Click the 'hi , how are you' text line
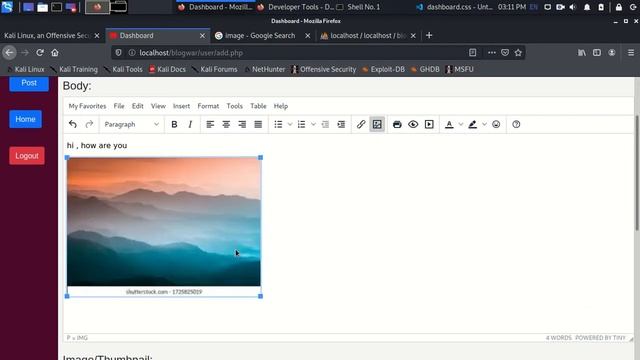The width and height of the screenshot is (640, 360). (97, 146)
